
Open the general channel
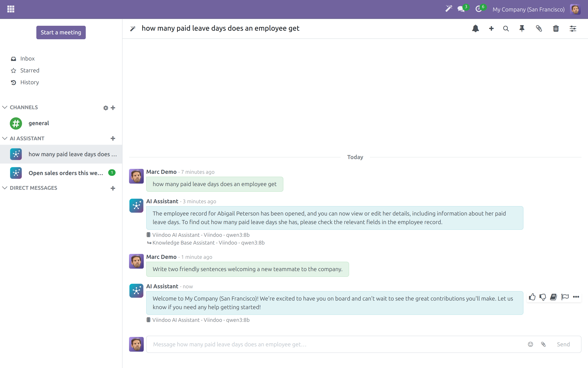pos(61,123)
